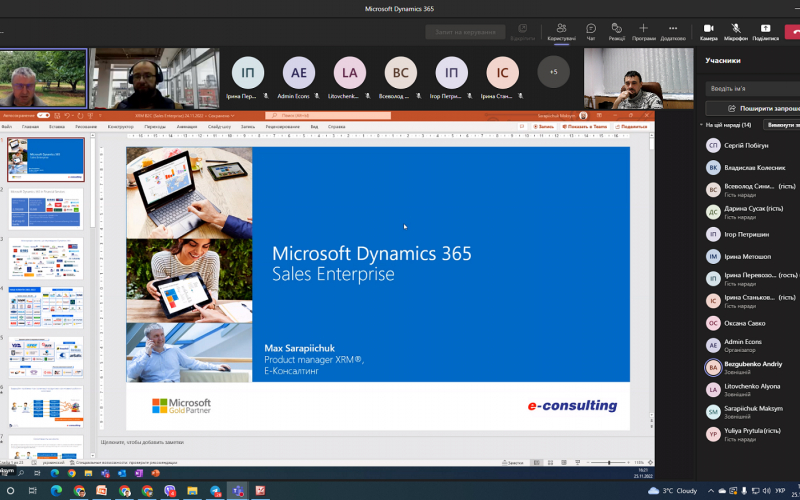Click the headphones man video tile
The width and height of the screenshot is (800, 500).
click(x=155, y=79)
